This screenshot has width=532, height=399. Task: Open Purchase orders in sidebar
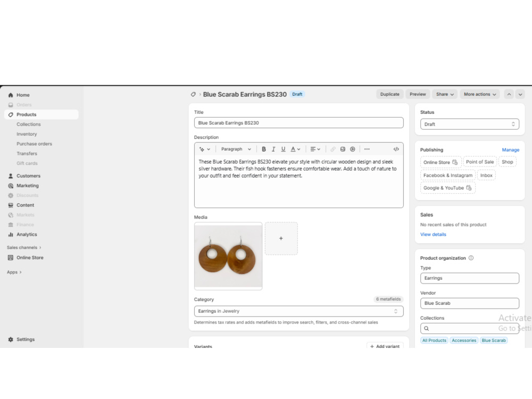coord(34,144)
